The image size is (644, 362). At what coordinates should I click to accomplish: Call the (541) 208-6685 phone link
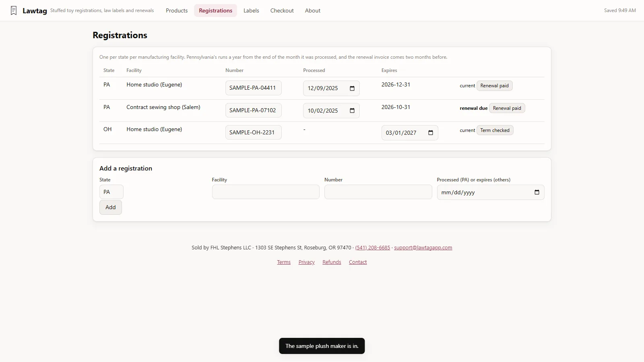pos(373,248)
